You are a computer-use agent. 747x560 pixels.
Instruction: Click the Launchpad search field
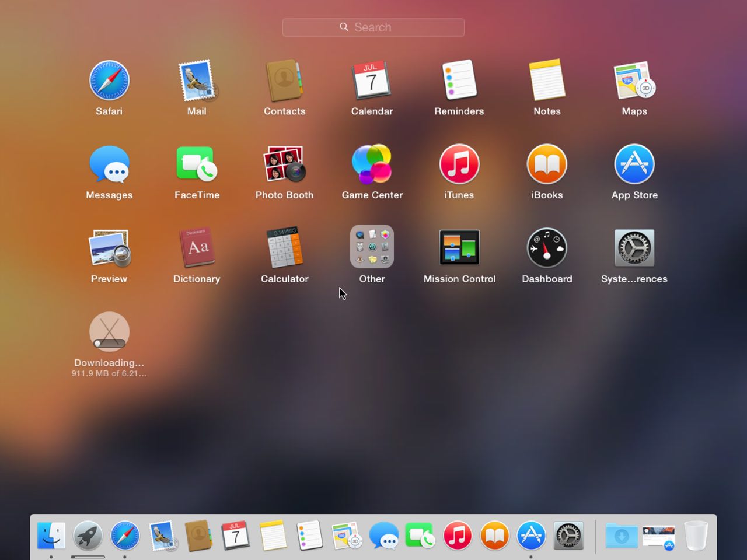tap(373, 27)
